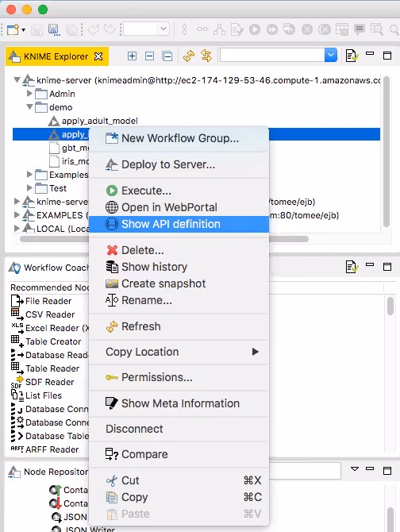400x532 pixels.
Task: Click the New workflow wizard icon
Action: 13,30
